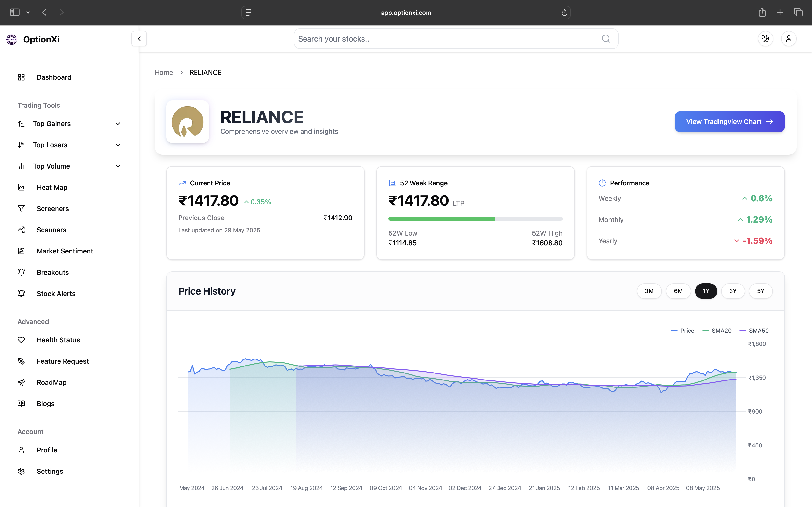Screen dimensions: 812x507
Task: Toggle SMA50 legend series
Action: pos(754,331)
